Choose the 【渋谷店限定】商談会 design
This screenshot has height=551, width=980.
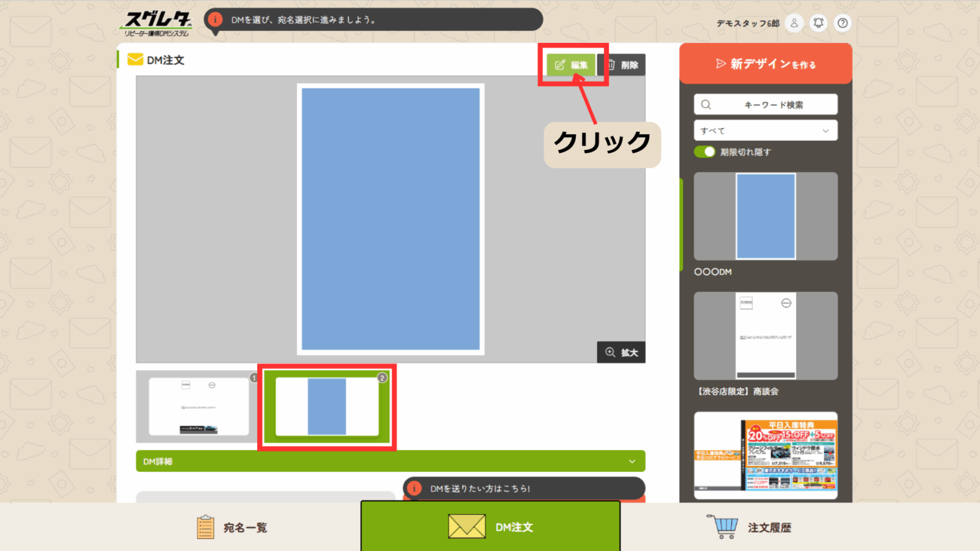click(765, 336)
